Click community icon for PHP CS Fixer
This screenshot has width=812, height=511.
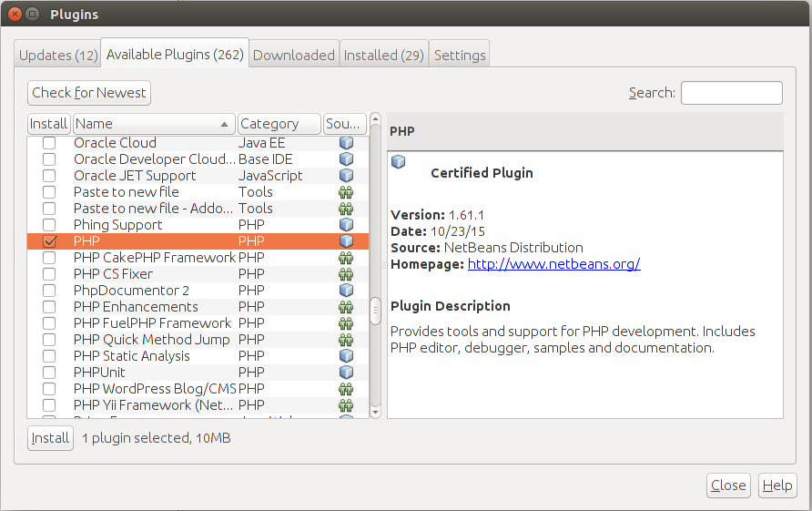tap(346, 274)
